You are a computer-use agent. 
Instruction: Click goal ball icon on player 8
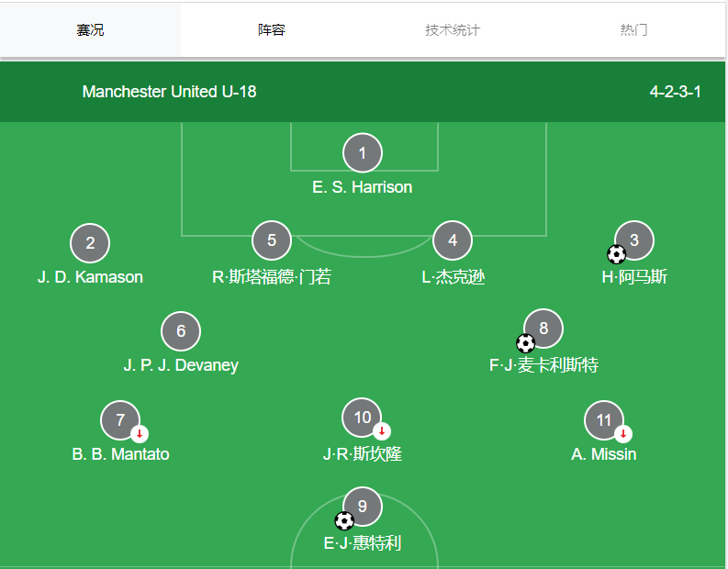(x=526, y=343)
